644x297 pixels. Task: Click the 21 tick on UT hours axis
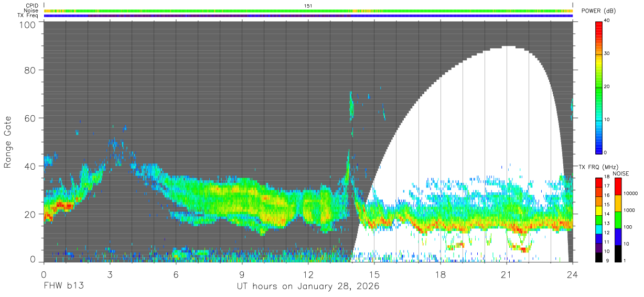(x=506, y=274)
